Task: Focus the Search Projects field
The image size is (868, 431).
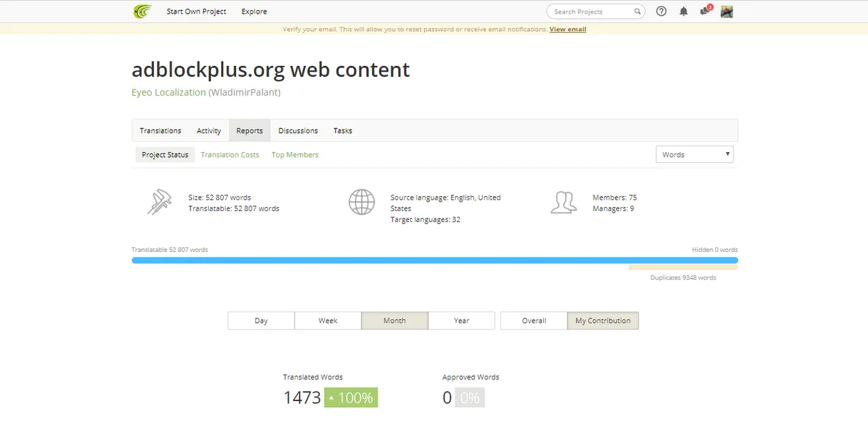Action: [595, 12]
